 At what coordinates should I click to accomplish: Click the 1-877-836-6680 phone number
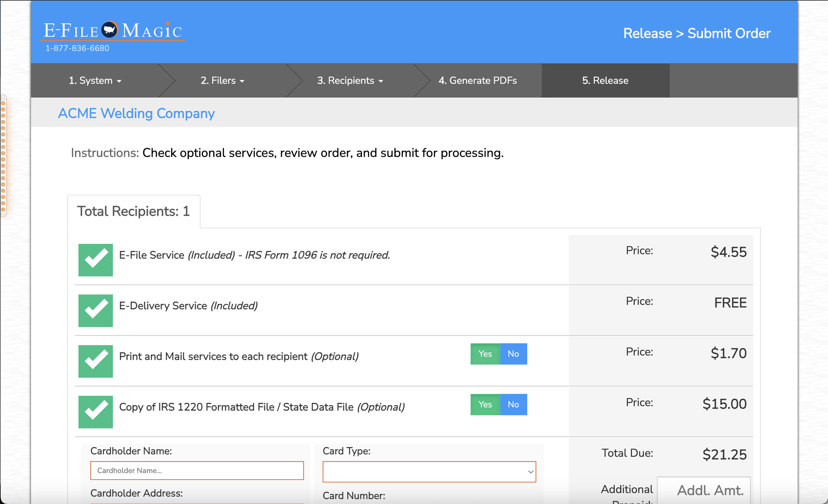click(77, 48)
